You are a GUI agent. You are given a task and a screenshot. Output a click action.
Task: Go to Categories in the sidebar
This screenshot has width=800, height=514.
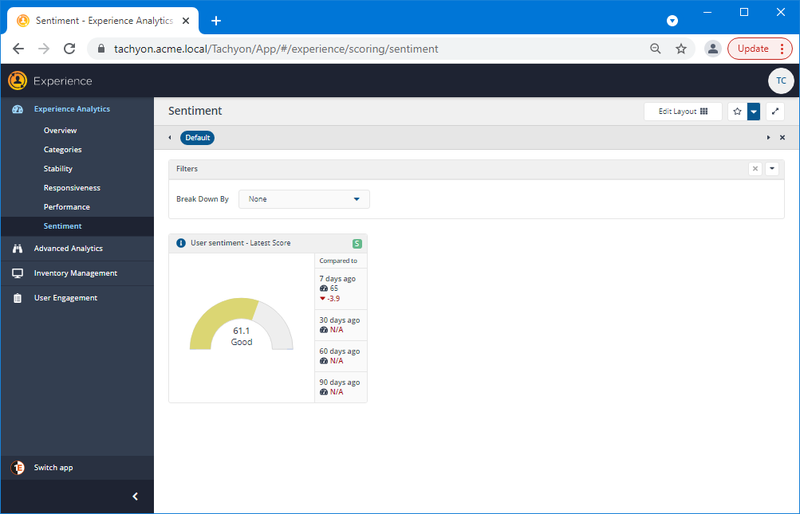63,150
